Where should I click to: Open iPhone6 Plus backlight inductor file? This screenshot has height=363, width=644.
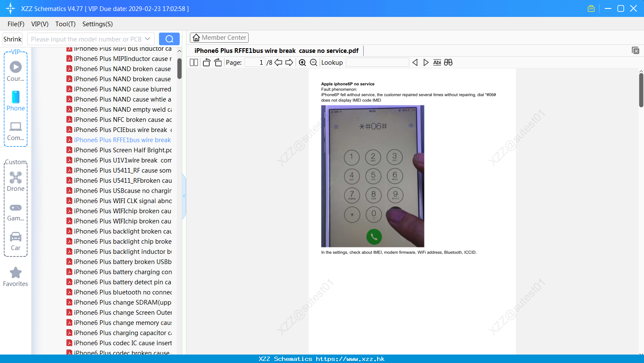point(119,252)
